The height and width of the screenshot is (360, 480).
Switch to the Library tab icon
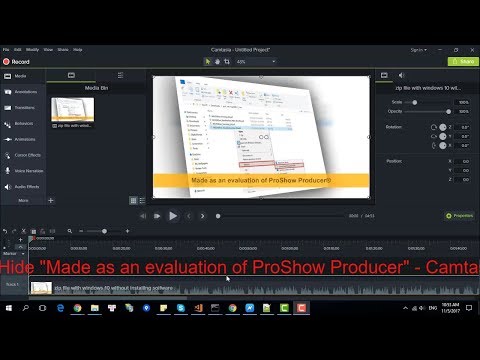120,75
